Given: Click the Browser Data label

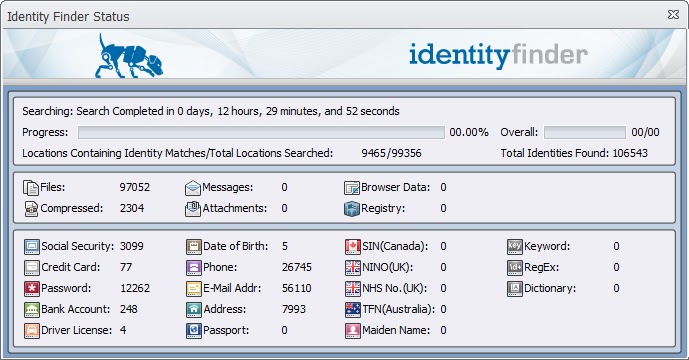Looking at the screenshot, I should [395, 187].
